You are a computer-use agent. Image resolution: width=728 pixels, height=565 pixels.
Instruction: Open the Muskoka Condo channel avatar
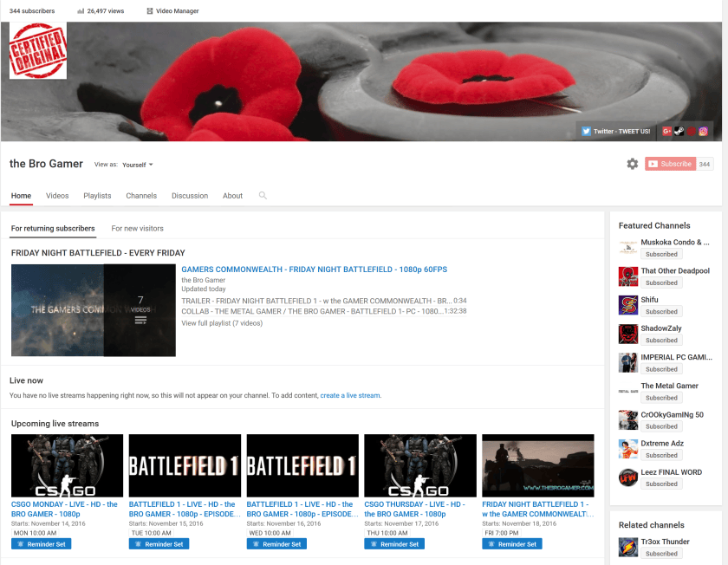pyautogui.click(x=628, y=248)
